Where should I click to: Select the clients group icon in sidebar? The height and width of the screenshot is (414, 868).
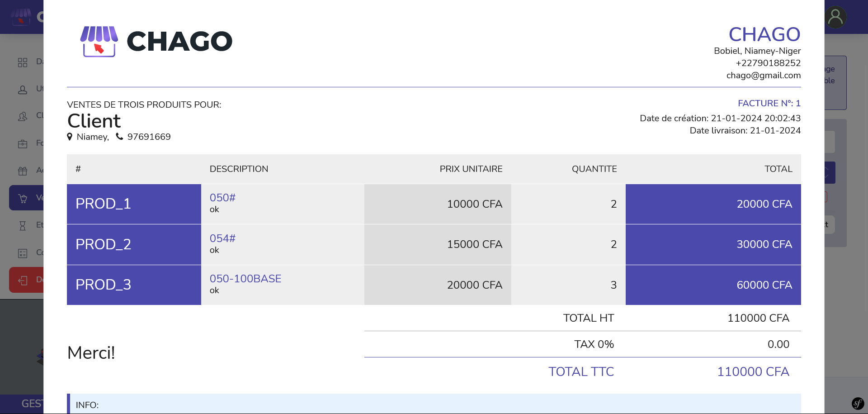tap(23, 117)
